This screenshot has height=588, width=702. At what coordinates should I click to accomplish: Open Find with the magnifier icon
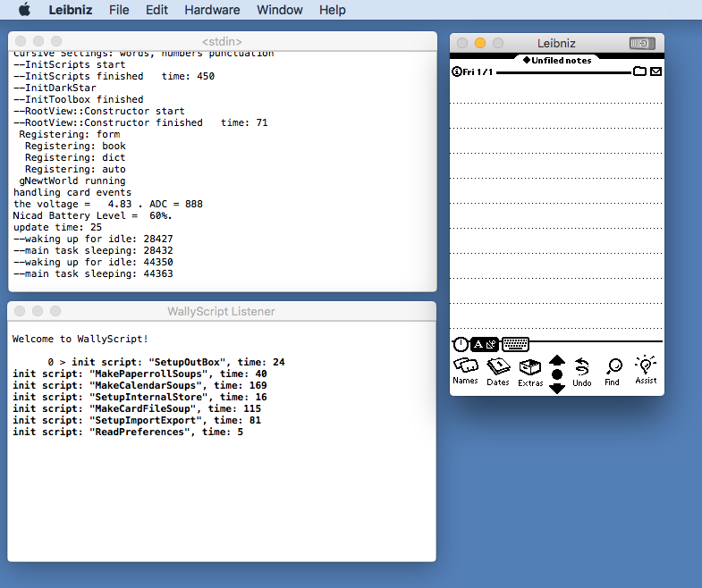coord(613,373)
